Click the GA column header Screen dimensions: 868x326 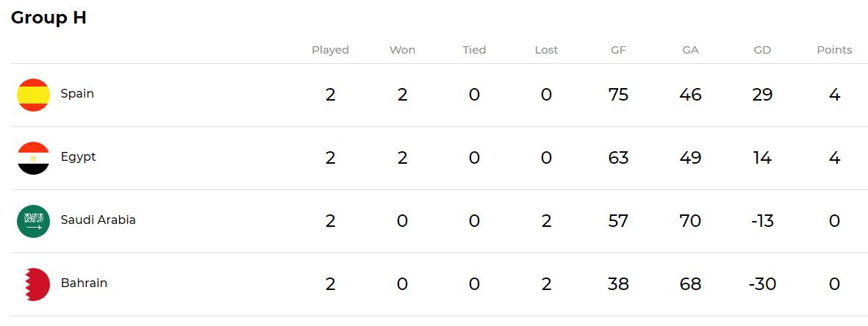[x=690, y=50]
